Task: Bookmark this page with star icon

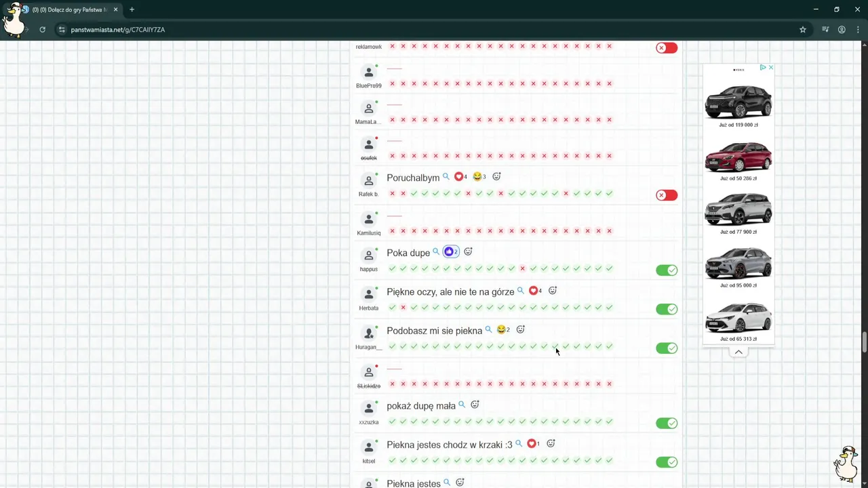Action: pyautogui.click(x=803, y=30)
